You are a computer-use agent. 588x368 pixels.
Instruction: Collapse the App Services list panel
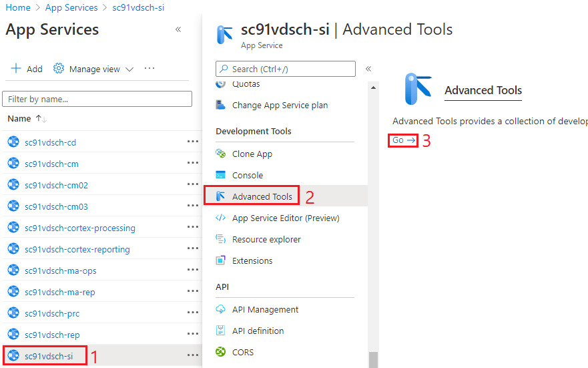pos(178,29)
